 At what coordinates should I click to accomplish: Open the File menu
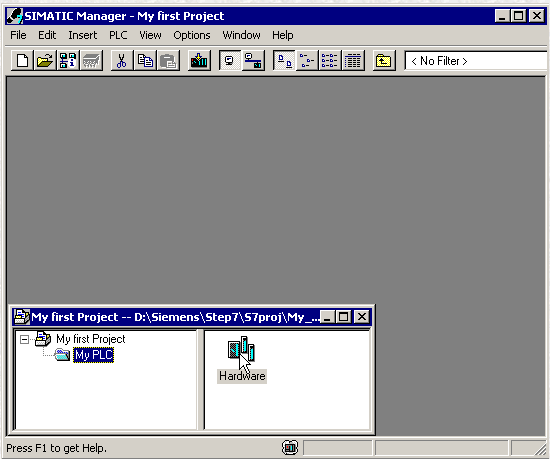(18, 35)
